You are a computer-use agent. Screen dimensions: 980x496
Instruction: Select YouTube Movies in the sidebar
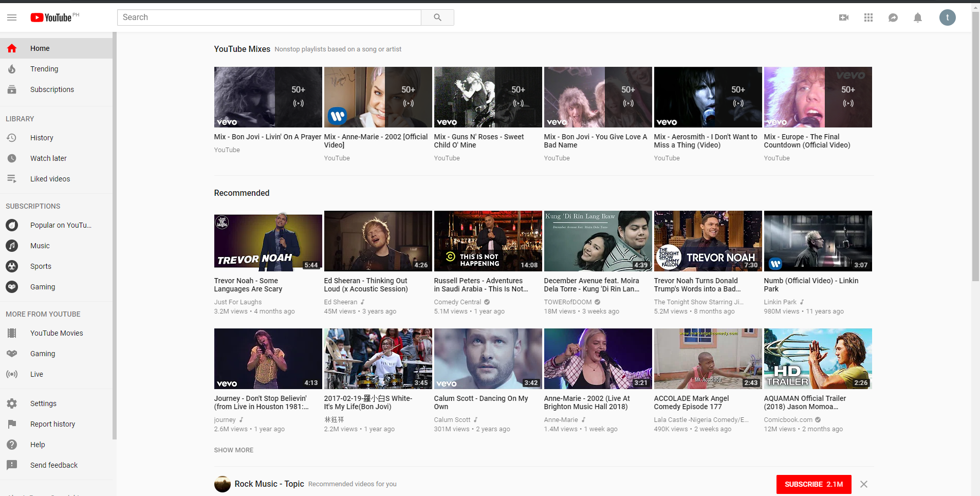[x=56, y=333]
